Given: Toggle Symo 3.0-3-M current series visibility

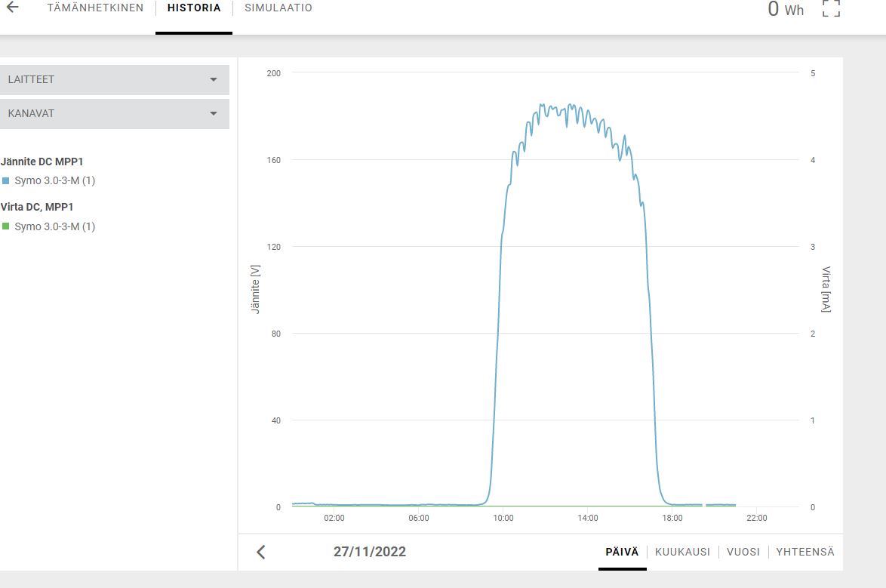Looking at the screenshot, I should (54, 226).
